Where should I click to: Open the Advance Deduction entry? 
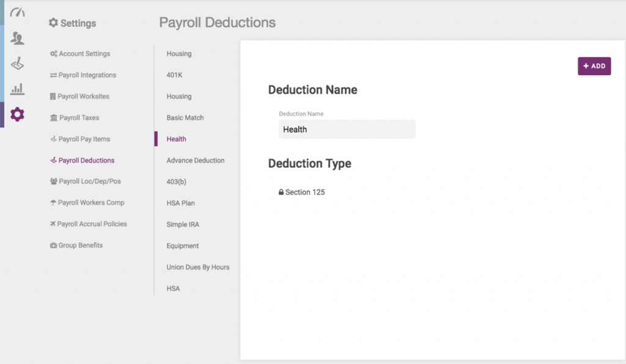click(x=196, y=160)
